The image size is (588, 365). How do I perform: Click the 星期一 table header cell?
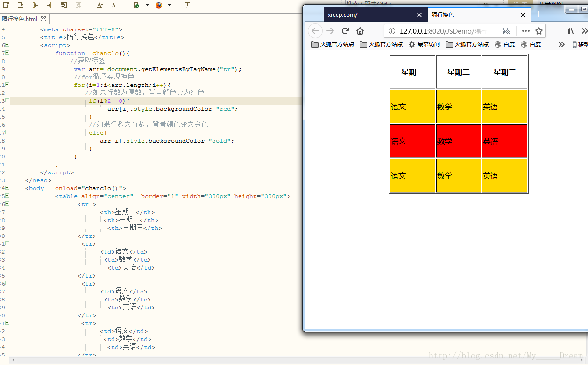(x=412, y=72)
